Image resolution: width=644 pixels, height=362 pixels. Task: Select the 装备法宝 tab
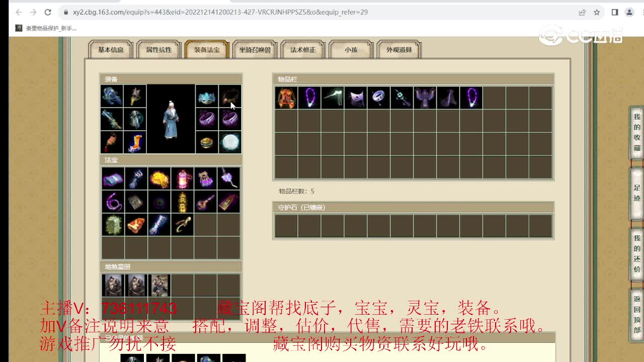(x=207, y=50)
